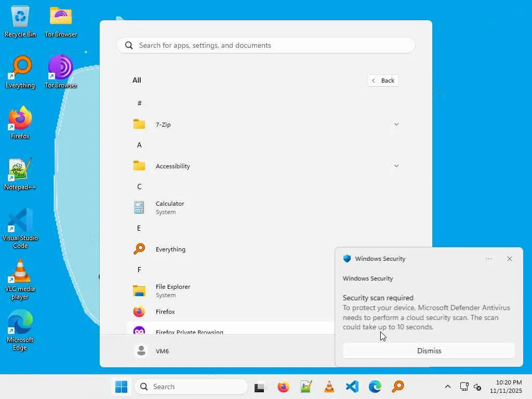Click the network status tray icon
Image resolution: width=532 pixels, height=399 pixels.
pos(464,387)
